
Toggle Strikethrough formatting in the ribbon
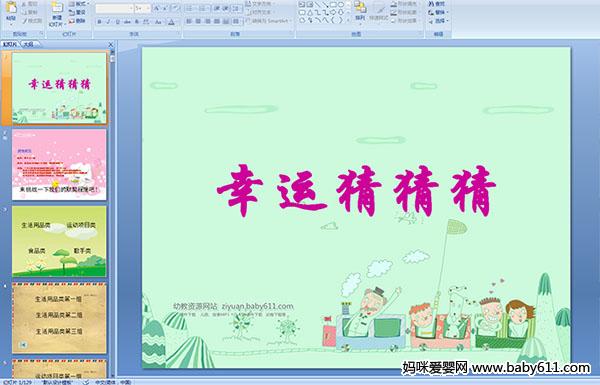tap(127, 22)
